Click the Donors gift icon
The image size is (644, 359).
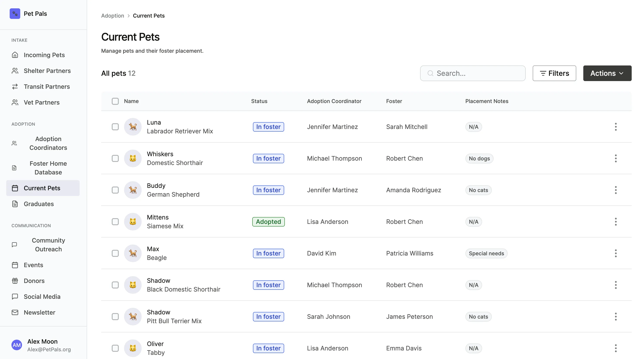[x=15, y=281]
